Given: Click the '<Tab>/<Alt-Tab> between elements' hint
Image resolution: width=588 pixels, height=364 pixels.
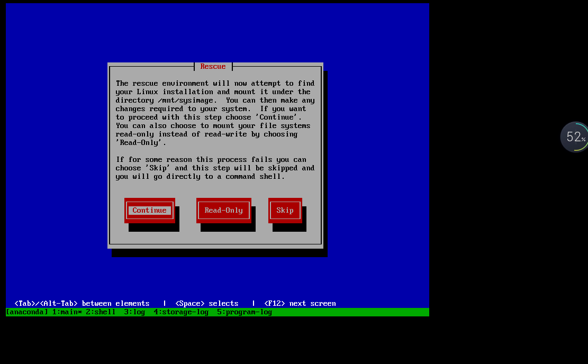Looking at the screenshot, I should click(82, 303).
